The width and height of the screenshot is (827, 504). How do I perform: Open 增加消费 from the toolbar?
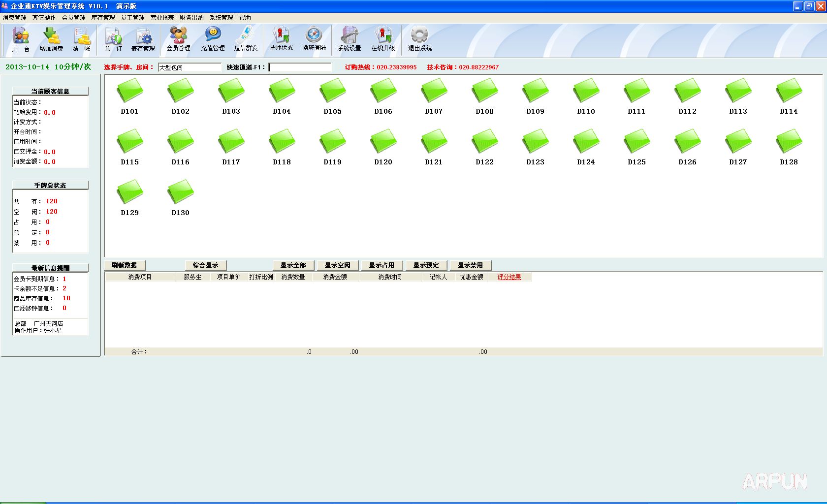[51, 39]
